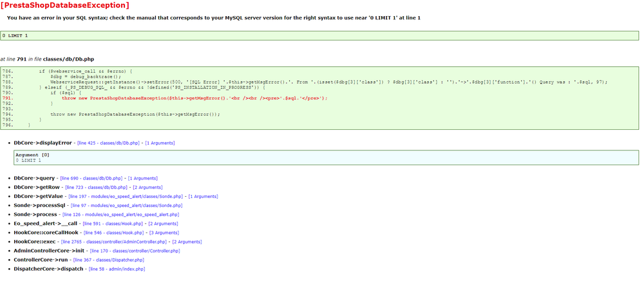
Task: Click code line 787 debug_backtrace assignment
Action: (x=86, y=77)
